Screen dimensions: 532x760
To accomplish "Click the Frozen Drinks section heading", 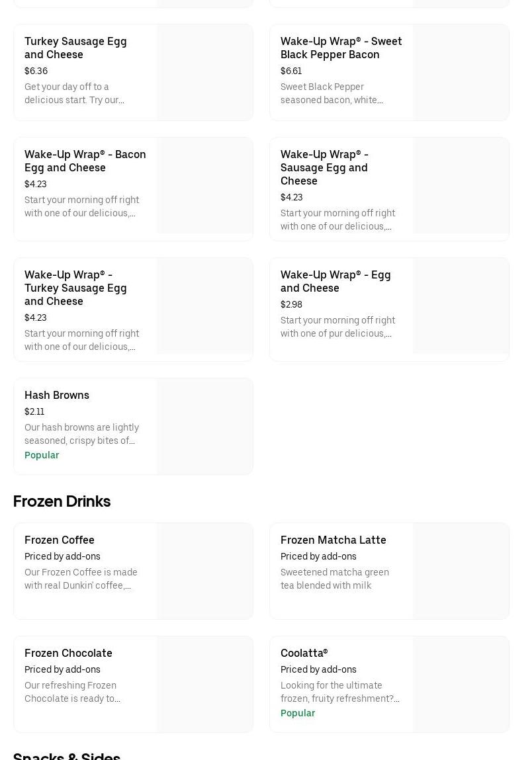I will (62, 501).
